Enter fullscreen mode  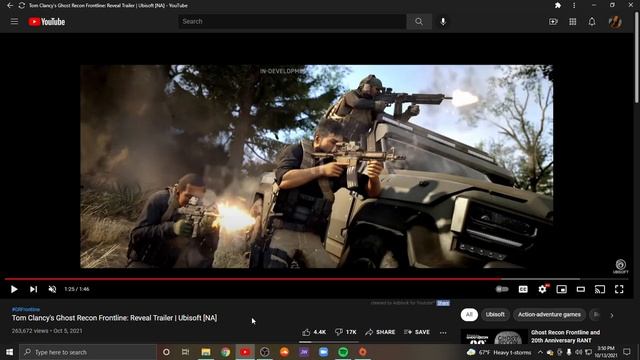pyautogui.click(x=619, y=289)
